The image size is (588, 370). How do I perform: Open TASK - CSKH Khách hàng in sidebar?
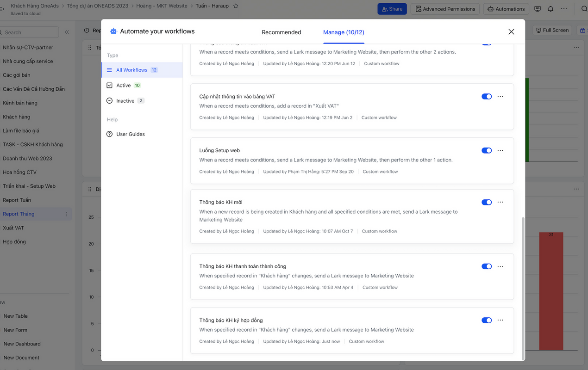pos(32,144)
